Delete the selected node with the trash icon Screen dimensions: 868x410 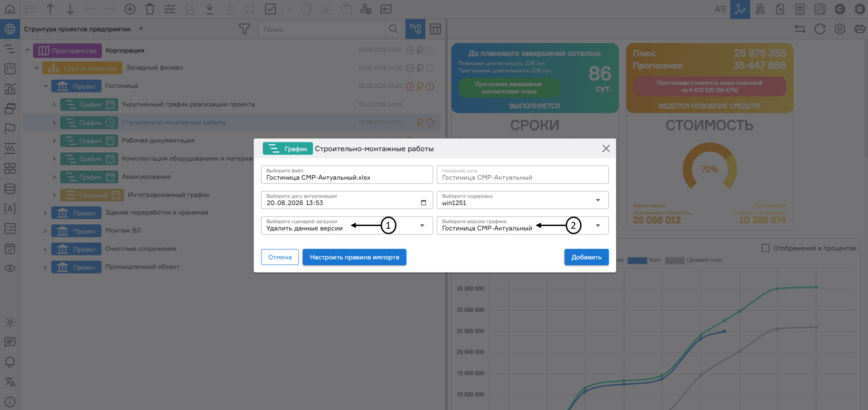pyautogui.click(x=150, y=9)
